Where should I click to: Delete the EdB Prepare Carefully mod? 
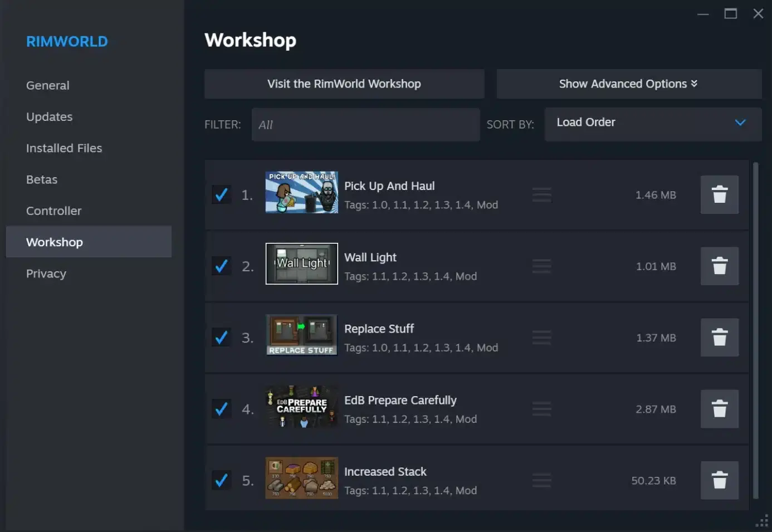point(719,408)
